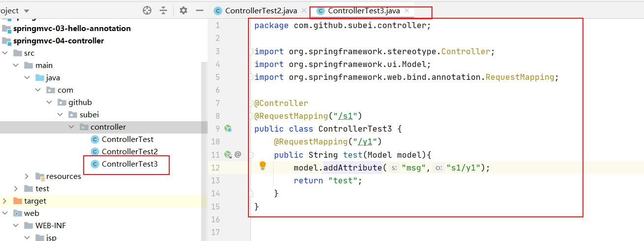Viewport: 644px width, 241px height.
Task: Close the ControllerTest3.java tab
Action: pos(407,10)
